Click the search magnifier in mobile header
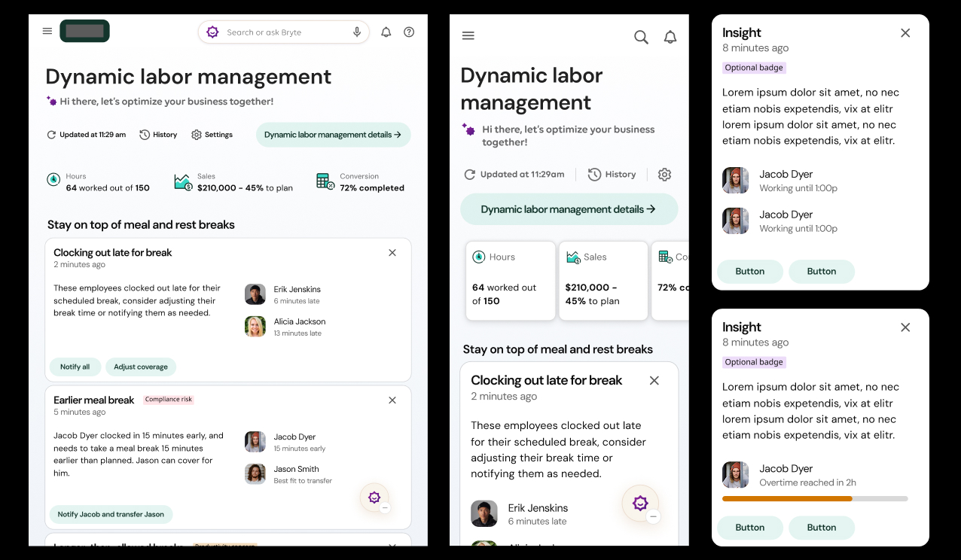 click(x=641, y=37)
